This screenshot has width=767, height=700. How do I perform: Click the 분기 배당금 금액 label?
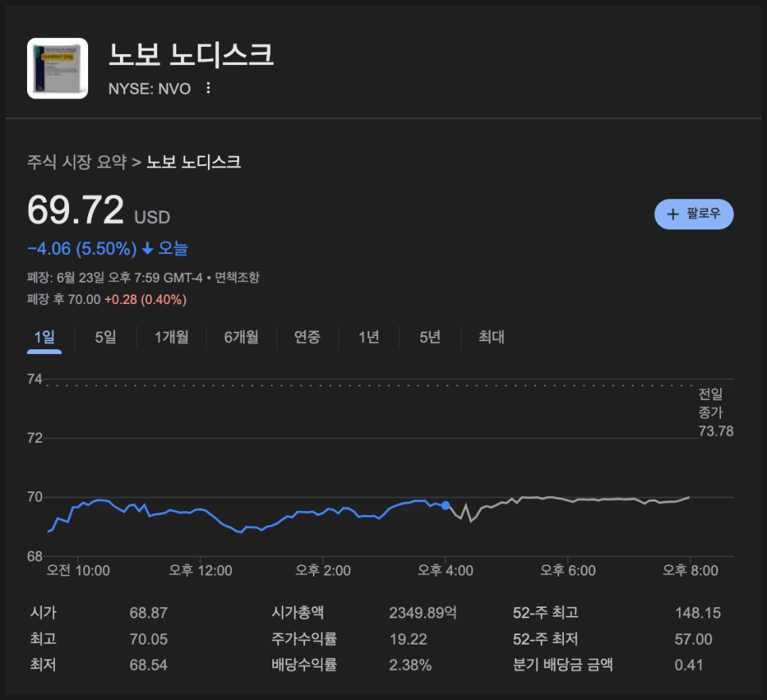click(562, 665)
